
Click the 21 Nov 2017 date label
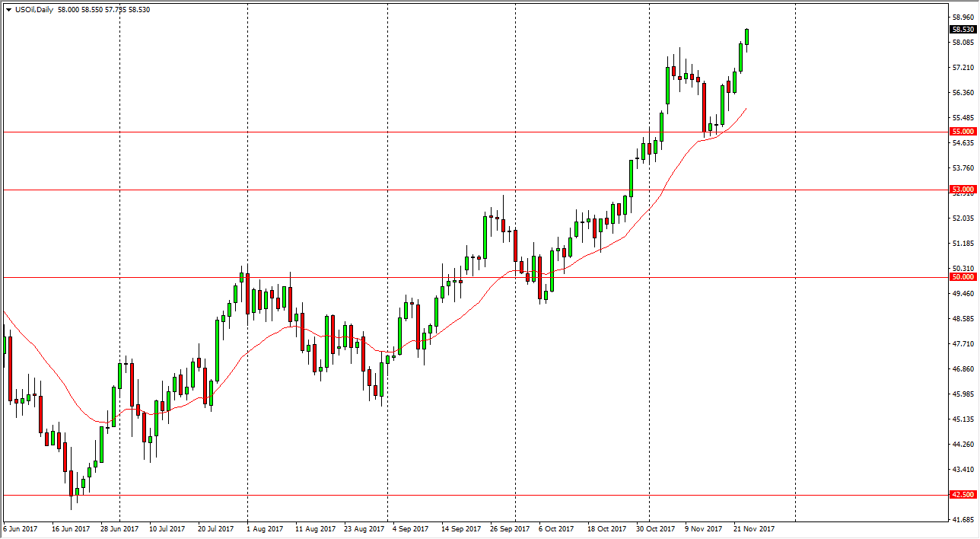[752, 528]
